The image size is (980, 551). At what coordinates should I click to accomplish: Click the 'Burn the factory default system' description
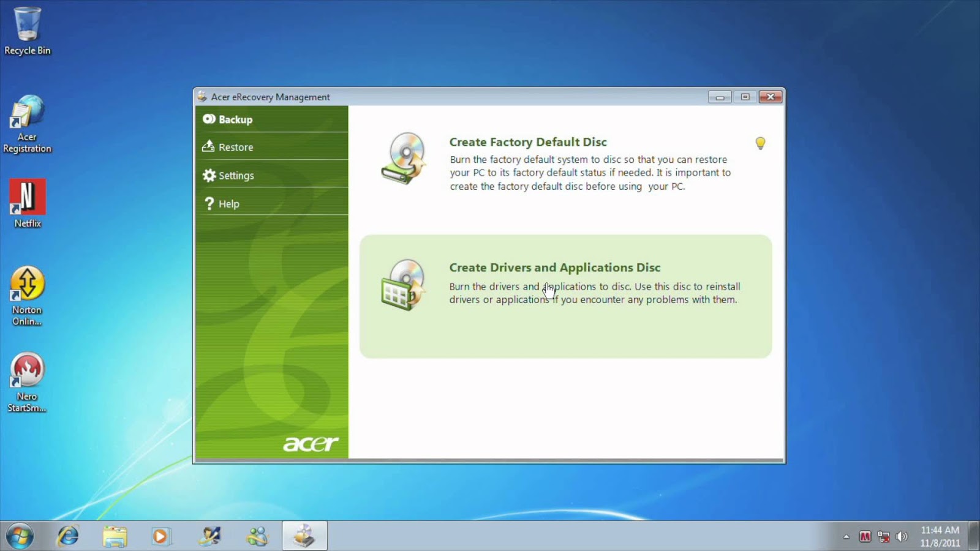[x=590, y=173]
